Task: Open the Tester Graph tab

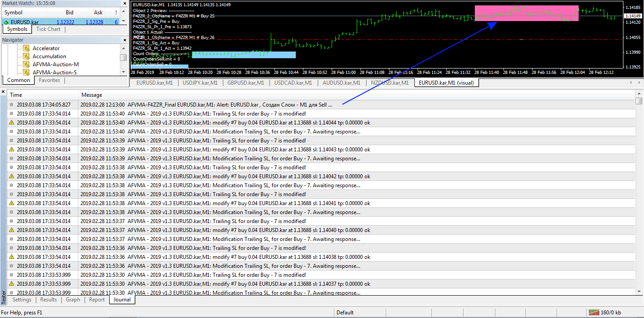Action: coord(73,300)
